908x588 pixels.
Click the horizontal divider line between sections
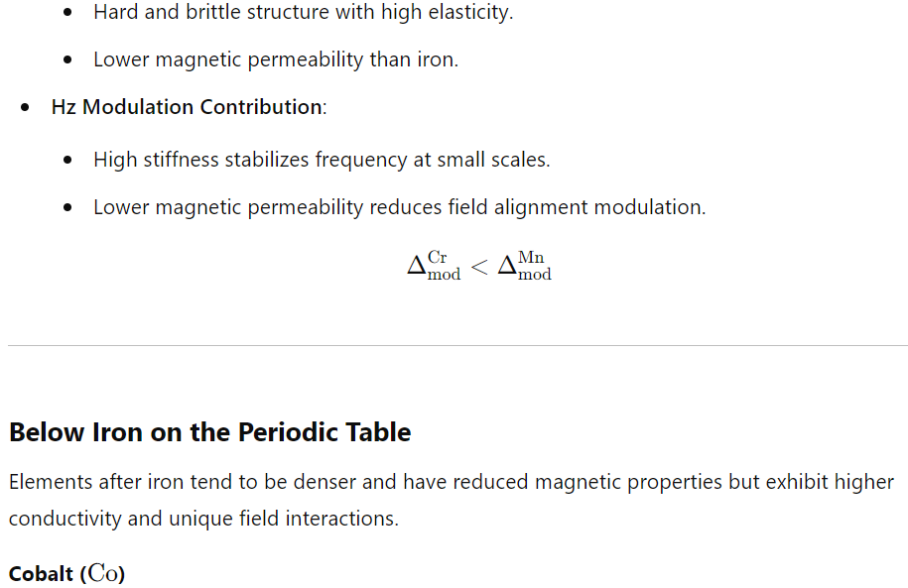coord(457,345)
